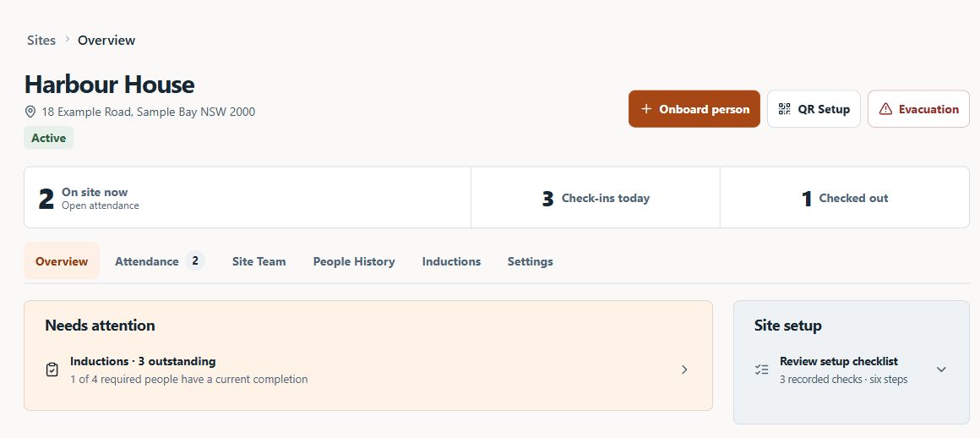Click the On site now stat card

[x=248, y=197]
